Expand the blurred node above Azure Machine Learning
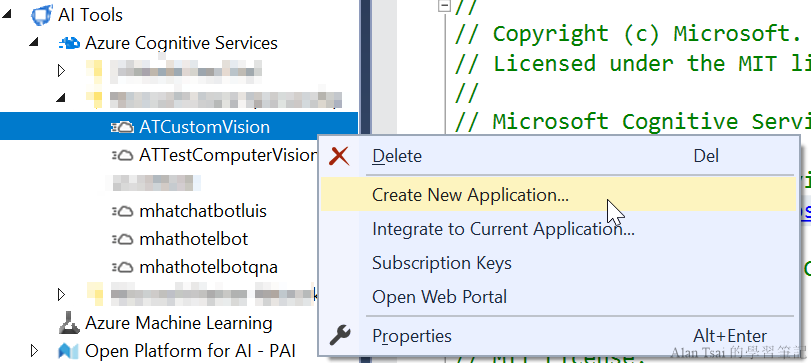The image size is (811, 363). point(62,295)
